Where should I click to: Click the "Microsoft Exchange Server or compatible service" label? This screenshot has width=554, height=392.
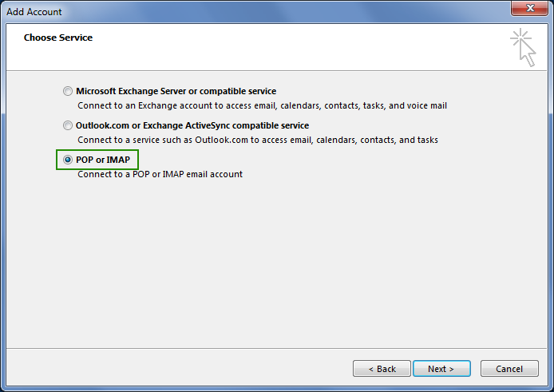(176, 91)
